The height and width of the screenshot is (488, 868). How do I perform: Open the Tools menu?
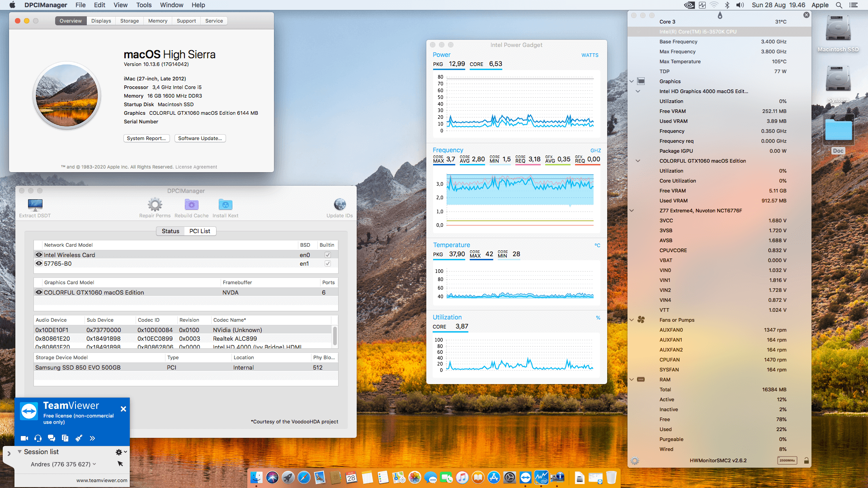pyautogui.click(x=144, y=5)
